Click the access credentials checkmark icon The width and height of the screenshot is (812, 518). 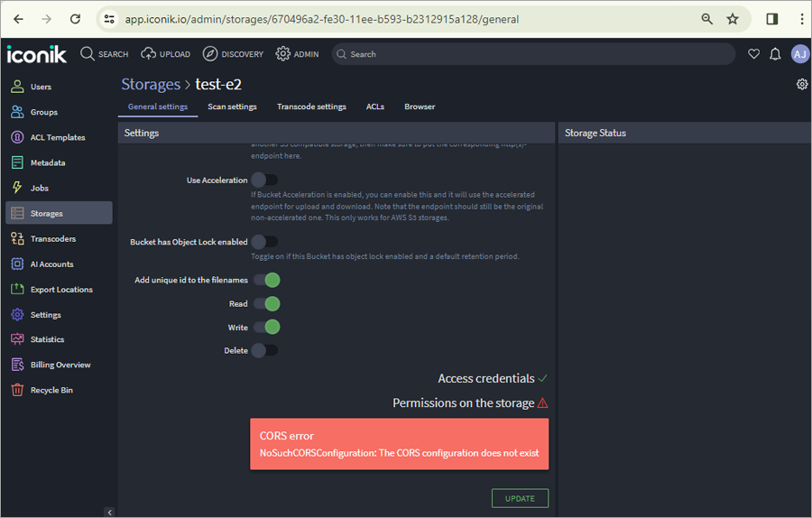(542, 379)
